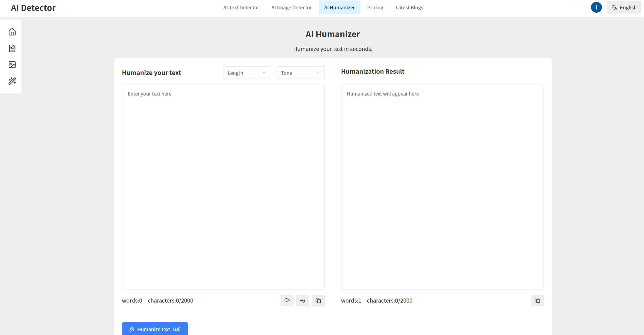Copy humanized result with copy icon
The image size is (644, 335).
tap(537, 301)
